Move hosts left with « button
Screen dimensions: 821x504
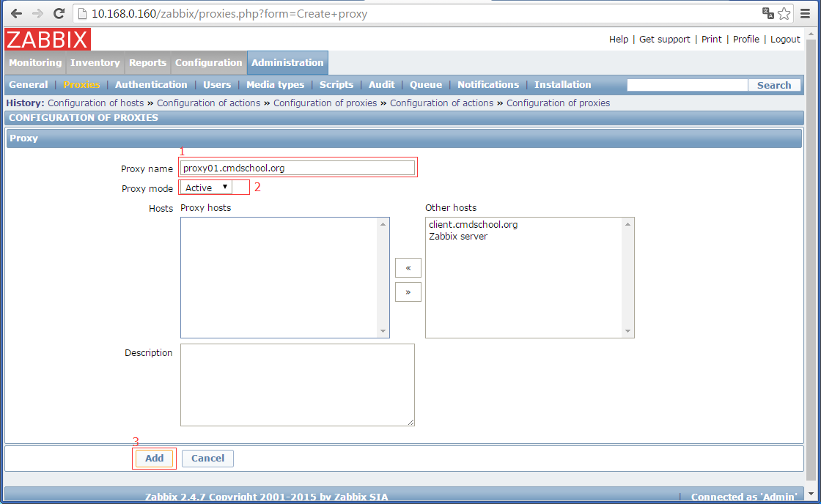(x=408, y=268)
